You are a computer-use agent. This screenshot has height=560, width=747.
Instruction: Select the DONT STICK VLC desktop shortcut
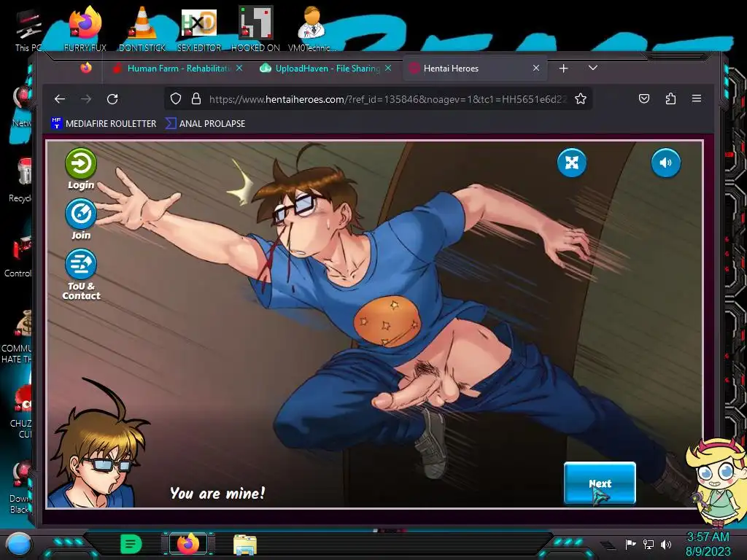pos(142,29)
